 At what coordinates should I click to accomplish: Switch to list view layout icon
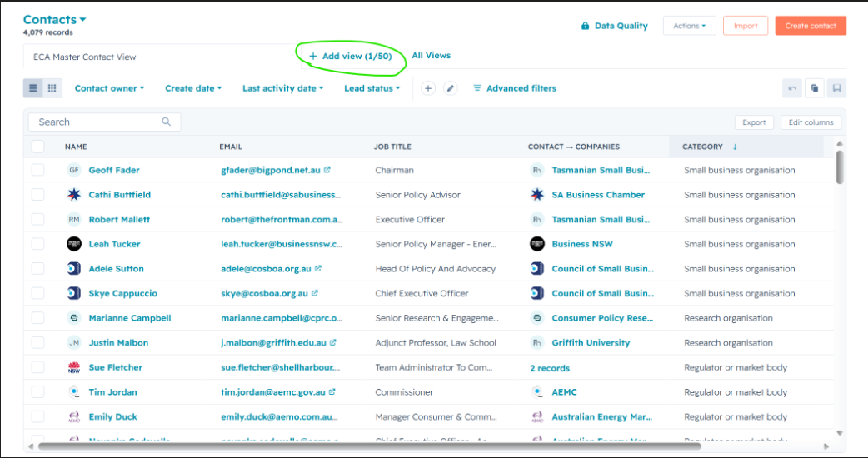(x=33, y=88)
